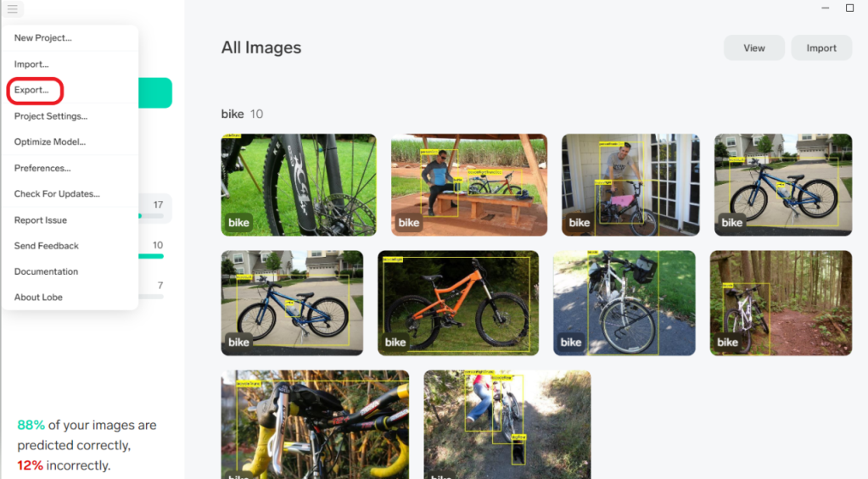Select Optimize Model option
868x479 pixels.
(50, 142)
